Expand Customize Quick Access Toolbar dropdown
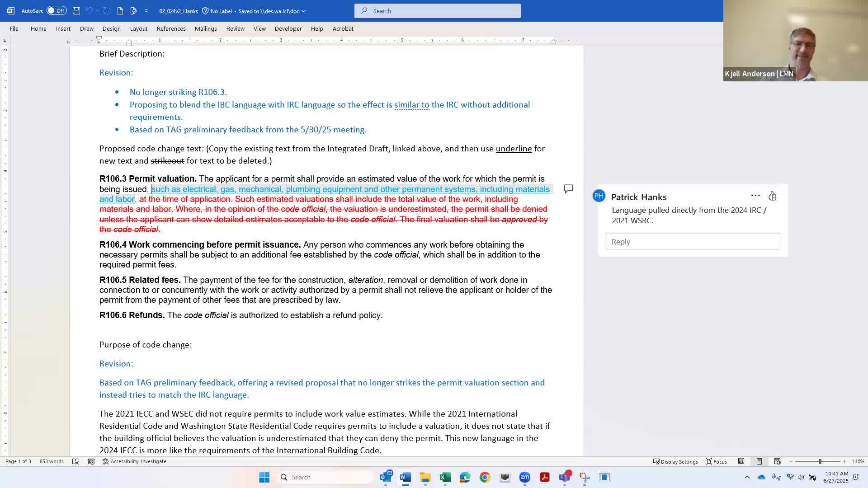868x488 pixels. [146, 11]
